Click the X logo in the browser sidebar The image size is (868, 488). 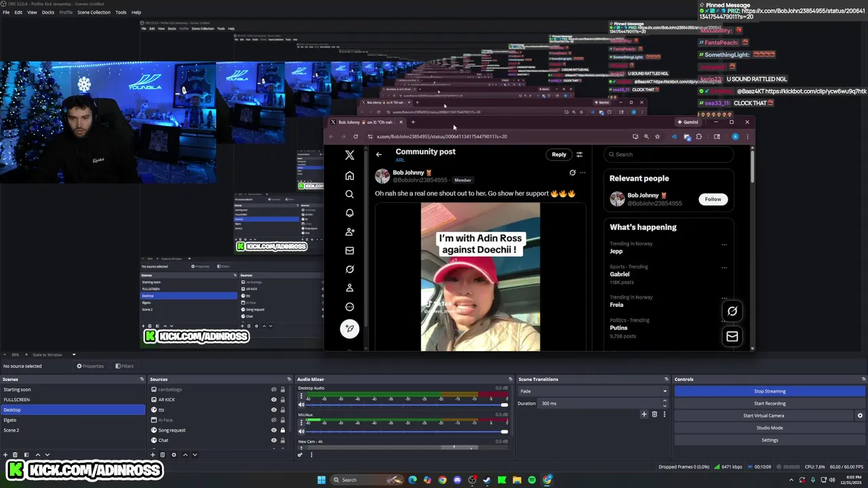coord(349,155)
